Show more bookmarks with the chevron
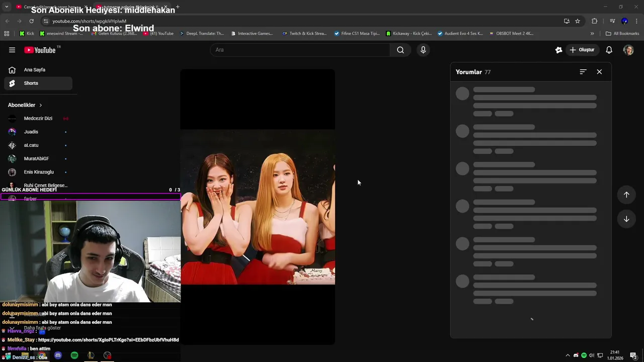Viewport: 644px width, 362px height. pos(592,34)
